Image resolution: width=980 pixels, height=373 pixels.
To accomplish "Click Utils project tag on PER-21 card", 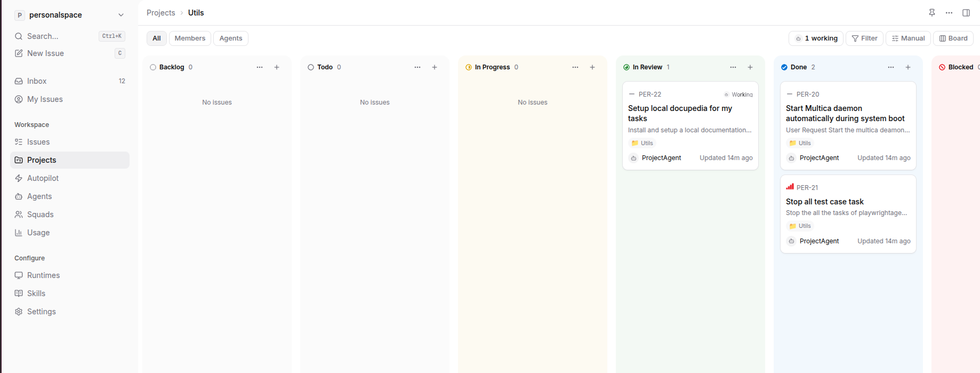I will pos(800,226).
